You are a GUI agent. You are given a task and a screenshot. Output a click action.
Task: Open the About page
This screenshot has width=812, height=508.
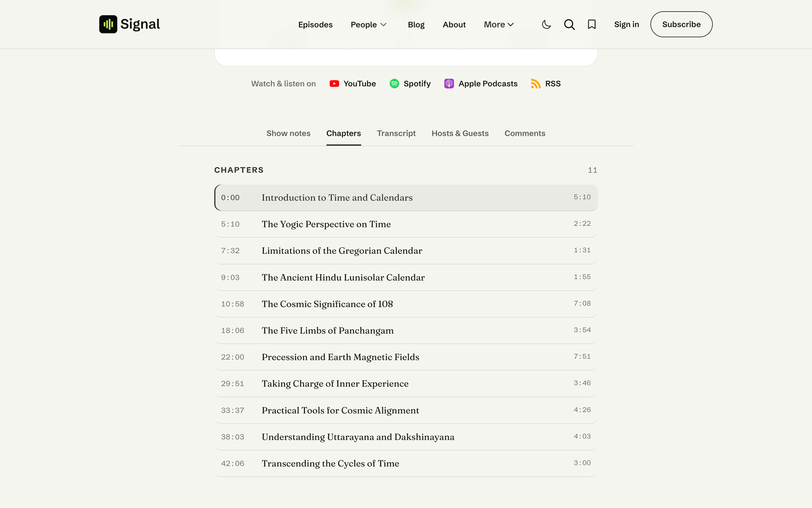454,25
